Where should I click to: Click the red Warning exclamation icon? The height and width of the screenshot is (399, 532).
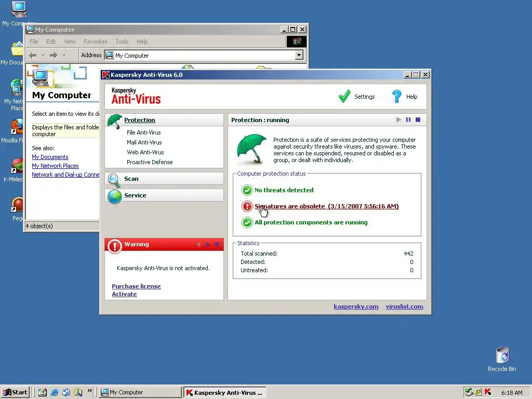115,246
